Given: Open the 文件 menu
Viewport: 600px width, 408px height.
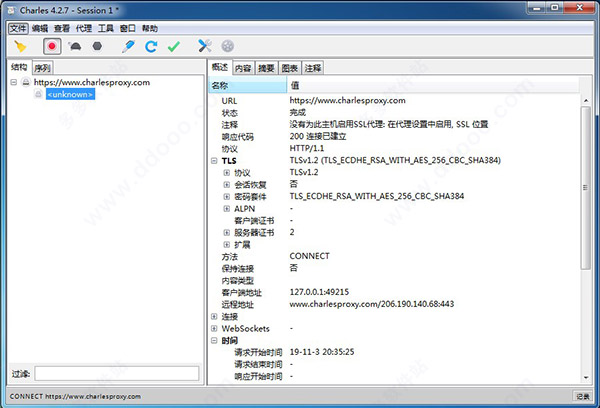Looking at the screenshot, I should click(x=18, y=28).
